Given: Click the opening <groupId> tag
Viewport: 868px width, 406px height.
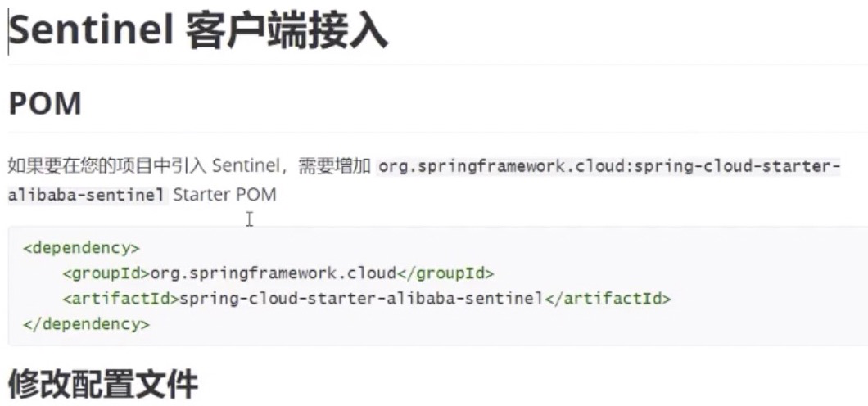Looking at the screenshot, I should pos(106,273).
